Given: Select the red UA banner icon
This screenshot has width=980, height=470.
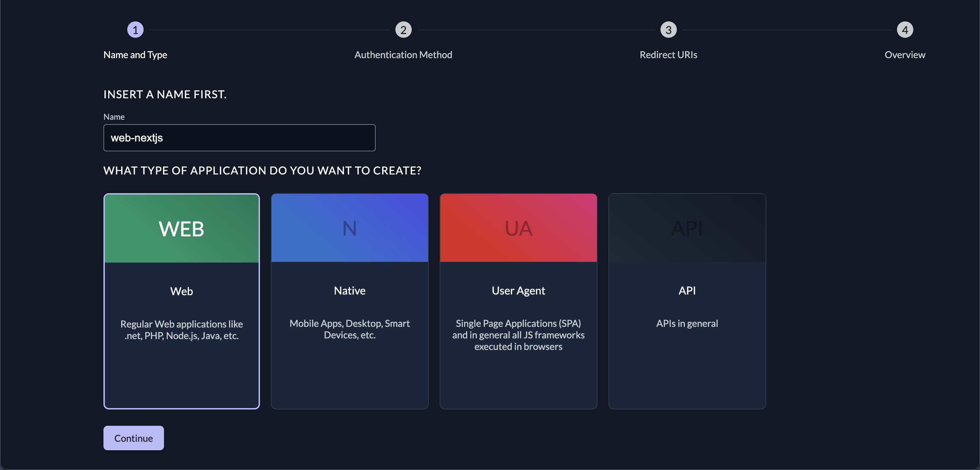Looking at the screenshot, I should point(518,228).
